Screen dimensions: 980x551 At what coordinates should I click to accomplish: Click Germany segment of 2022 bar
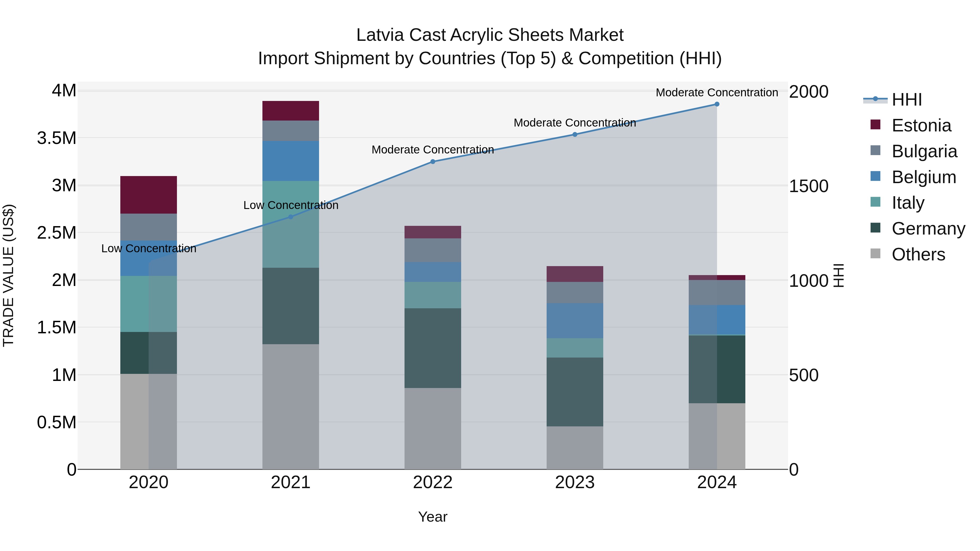pos(433,348)
